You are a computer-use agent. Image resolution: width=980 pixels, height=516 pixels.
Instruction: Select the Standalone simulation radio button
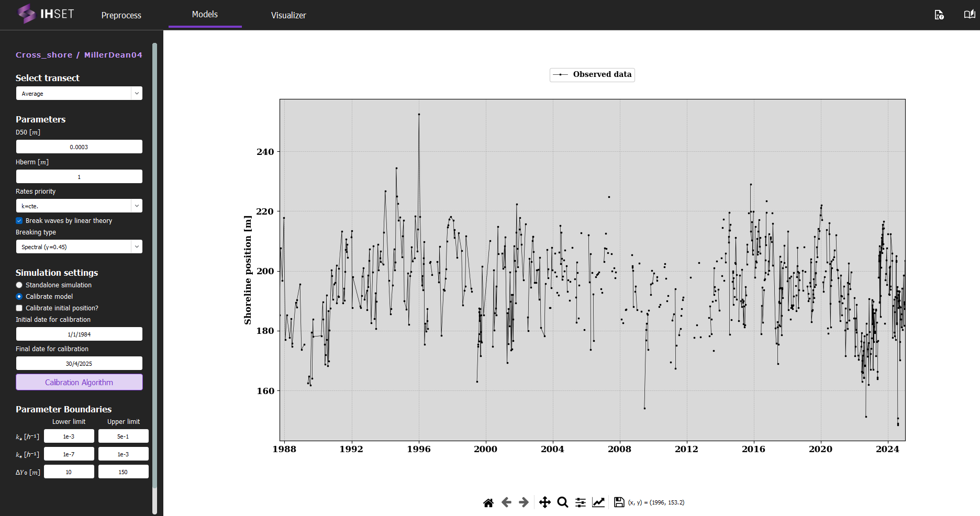[19, 285]
